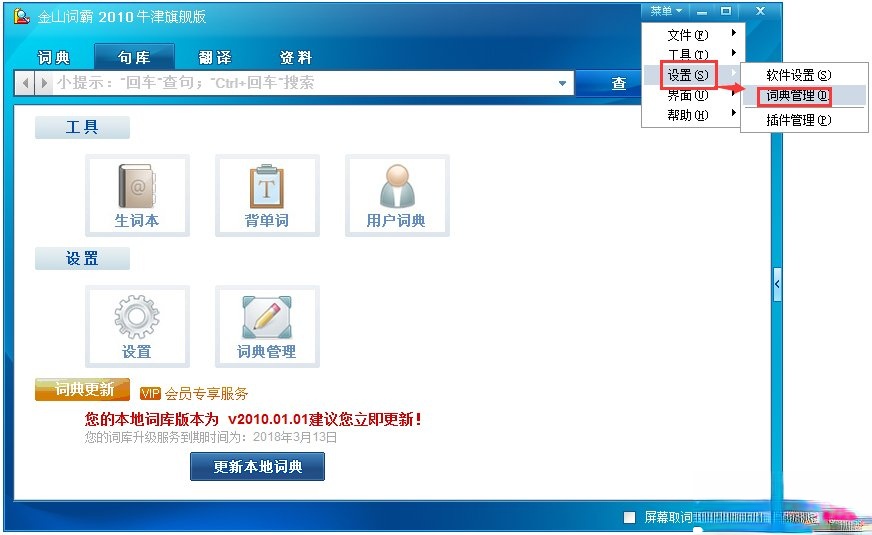Open the 生词本 vocabulary notebook icon

137,196
